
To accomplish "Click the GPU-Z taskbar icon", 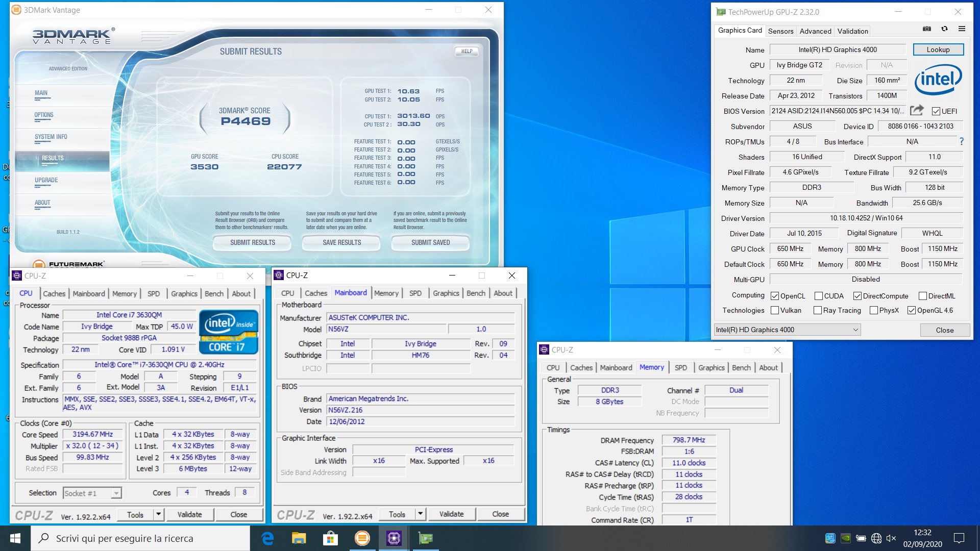I will point(425,538).
